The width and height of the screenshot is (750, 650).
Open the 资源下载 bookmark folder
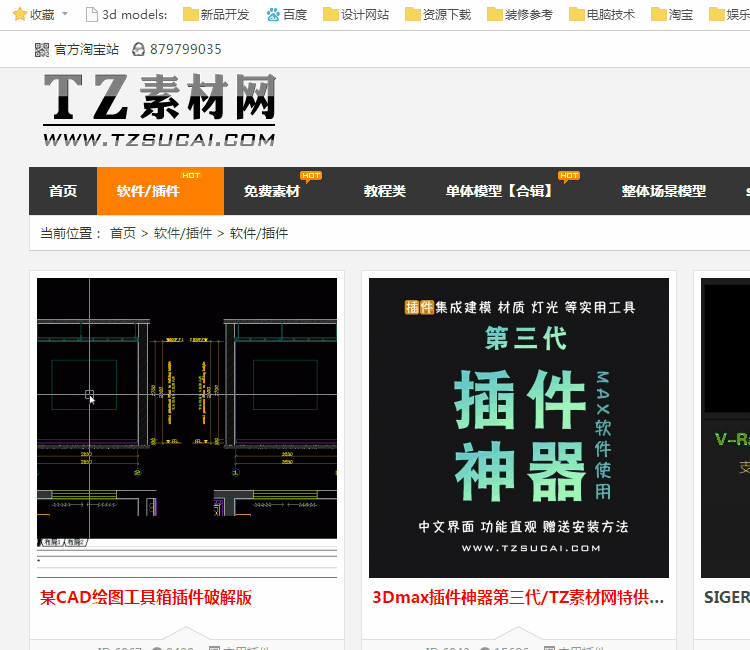click(x=438, y=15)
